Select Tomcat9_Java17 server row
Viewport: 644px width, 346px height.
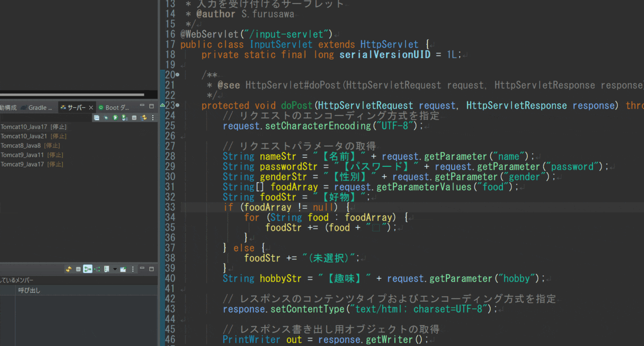coord(32,164)
